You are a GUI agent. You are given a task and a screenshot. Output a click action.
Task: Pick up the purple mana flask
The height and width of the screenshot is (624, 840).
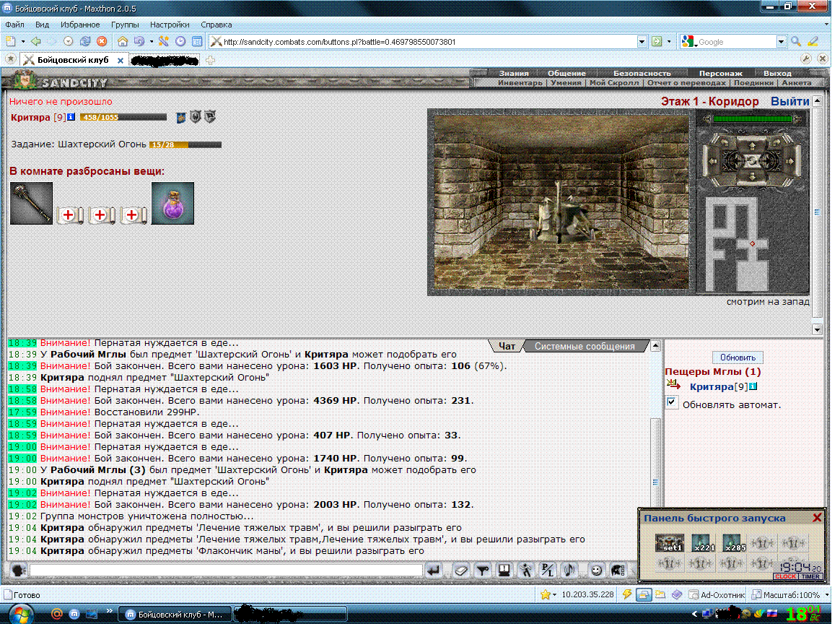(x=172, y=203)
